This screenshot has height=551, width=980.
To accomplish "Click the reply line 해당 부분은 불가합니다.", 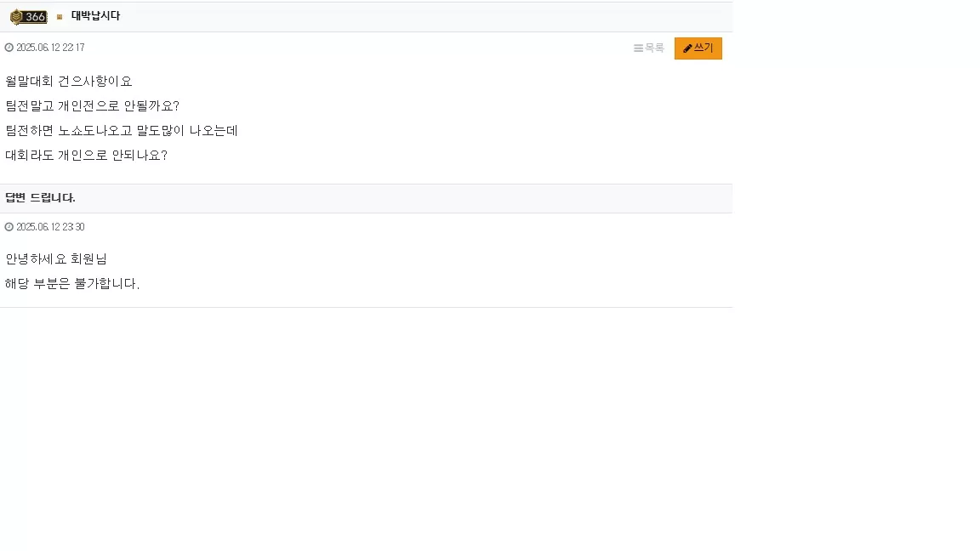I will pyautogui.click(x=71, y=284).
